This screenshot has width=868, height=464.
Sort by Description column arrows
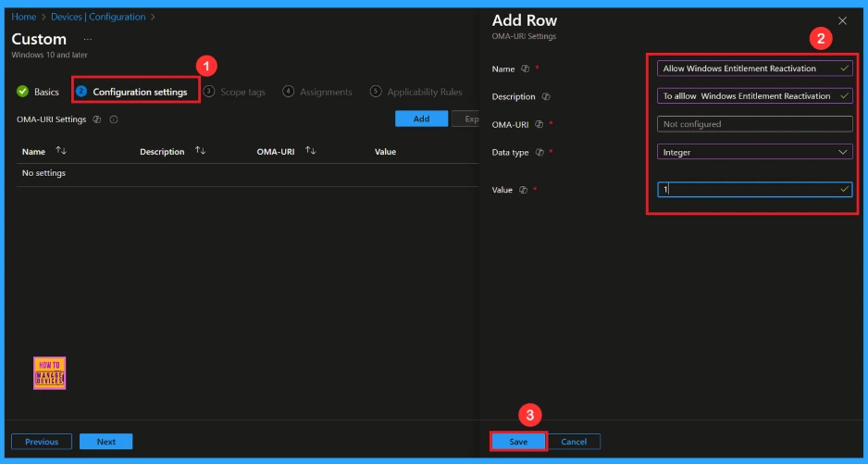(201, 151)
